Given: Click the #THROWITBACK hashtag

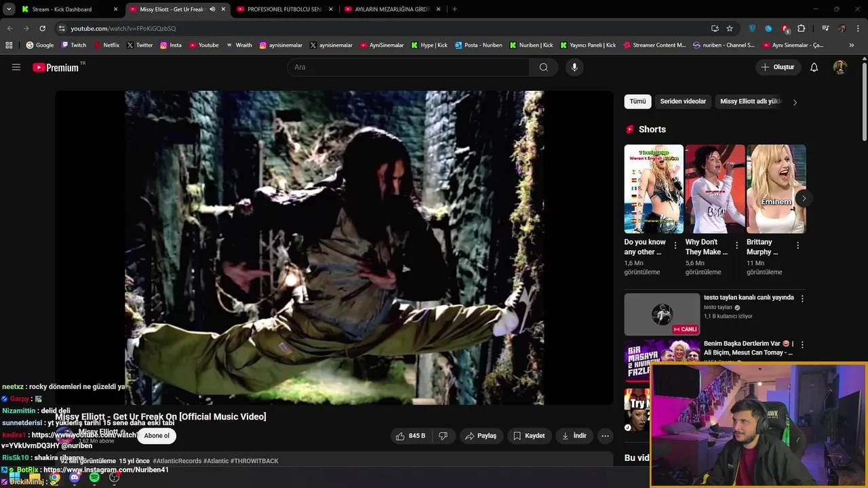Looking at the screenshot, I should (254, 461).
